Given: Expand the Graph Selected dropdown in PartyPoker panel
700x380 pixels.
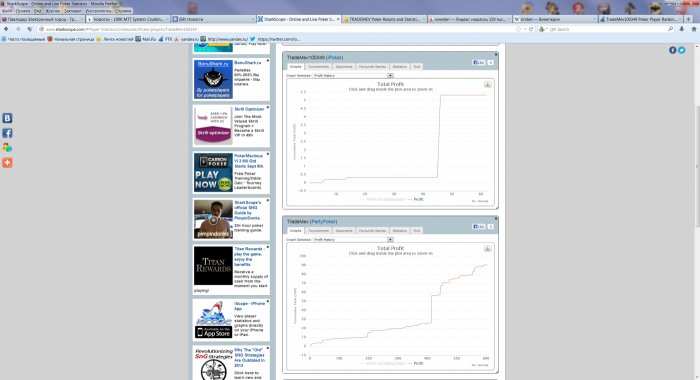Looking at the screenshot, I should (x=390, y=239).
